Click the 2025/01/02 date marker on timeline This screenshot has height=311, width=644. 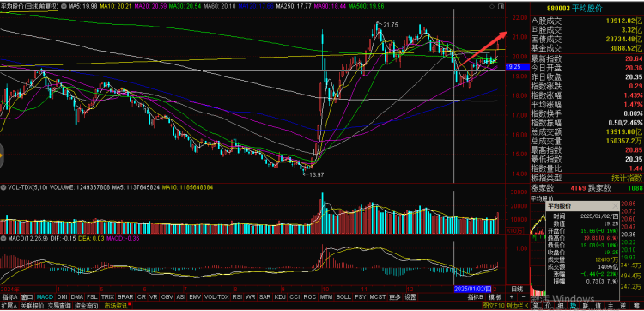(473, 289)
